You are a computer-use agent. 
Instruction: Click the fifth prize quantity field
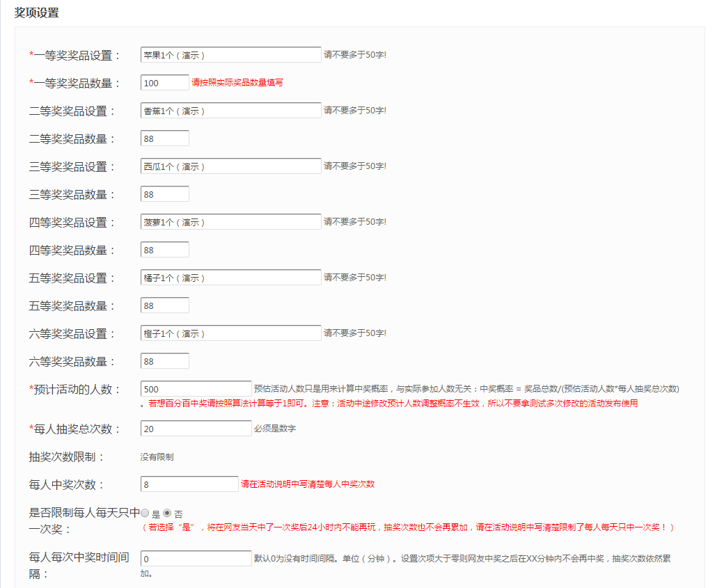pyautogui.click(x=164, y=305)
